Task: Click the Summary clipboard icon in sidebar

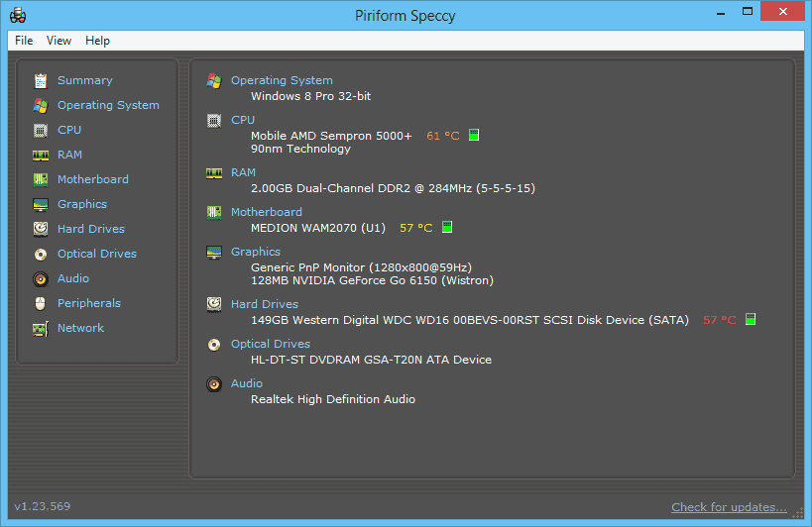Action: (x=41, y=80)
